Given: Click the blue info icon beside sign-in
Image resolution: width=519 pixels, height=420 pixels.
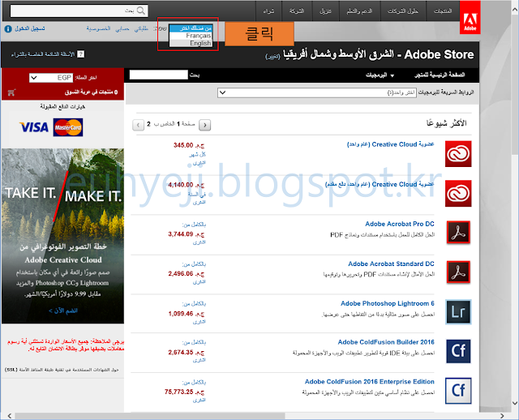Looking at the screenshot, I should pyautogui.click(x=8, y=29).
